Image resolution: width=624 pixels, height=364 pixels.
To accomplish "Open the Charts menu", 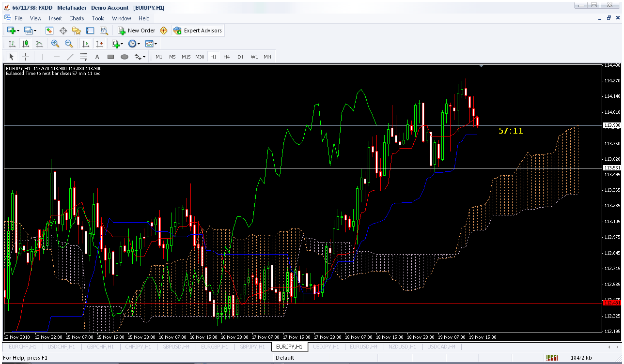I will pos(77,18).
